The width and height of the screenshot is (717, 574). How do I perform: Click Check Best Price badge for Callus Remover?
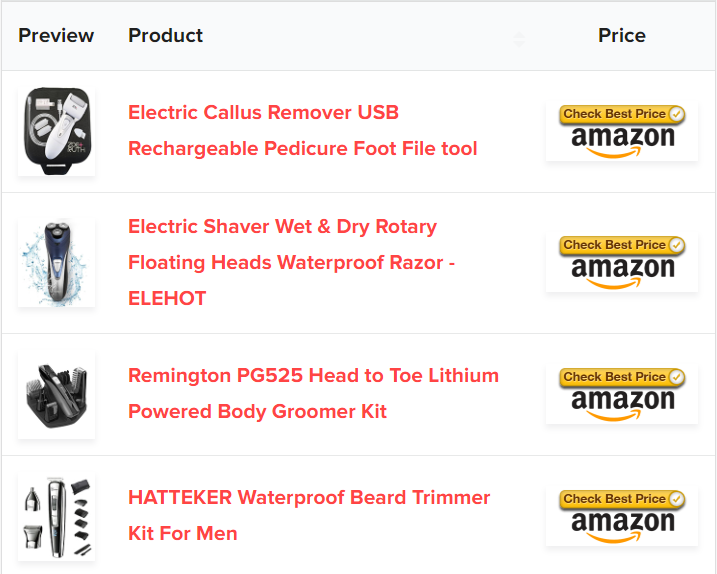tap(621, 114)
